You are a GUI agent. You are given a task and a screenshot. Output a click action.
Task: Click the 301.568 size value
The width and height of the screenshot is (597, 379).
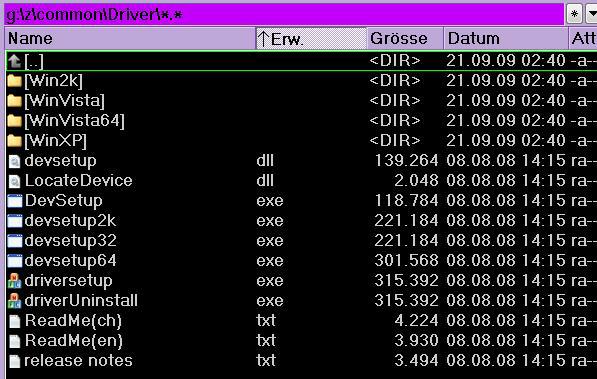[x=406, y=261]
